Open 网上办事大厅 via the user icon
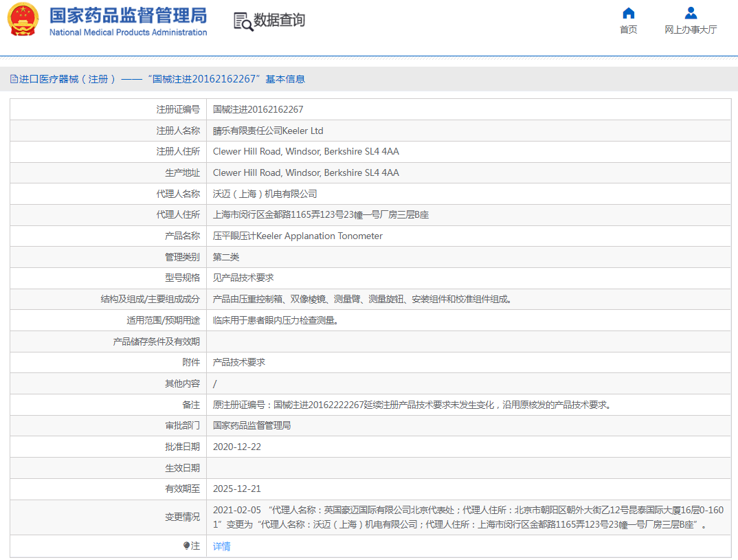Image resolution: width=738 pixels, height=560 pixels. click(x=691, y=12)
